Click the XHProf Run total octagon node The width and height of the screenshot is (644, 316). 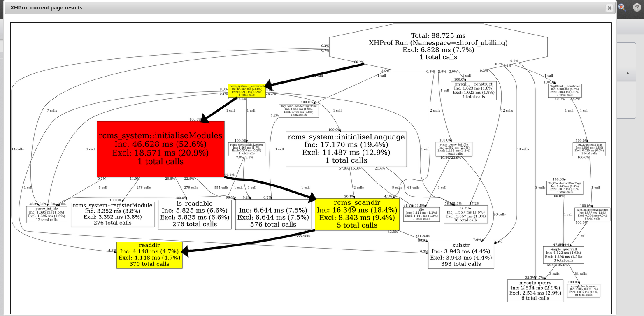coord(438,46)
